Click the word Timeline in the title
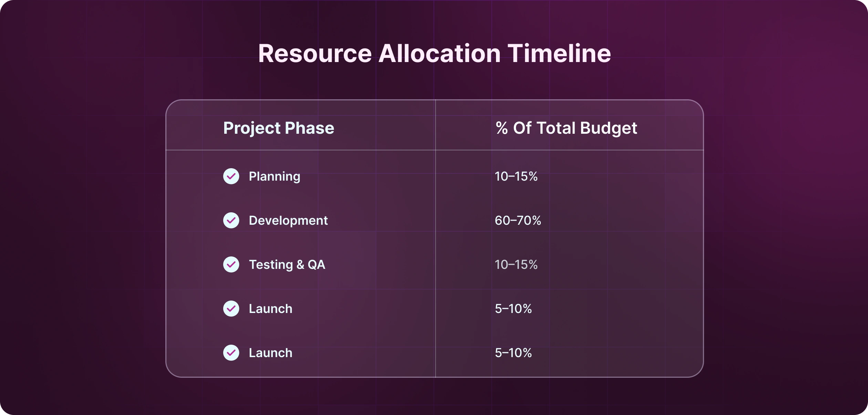 tap(559, 53)
